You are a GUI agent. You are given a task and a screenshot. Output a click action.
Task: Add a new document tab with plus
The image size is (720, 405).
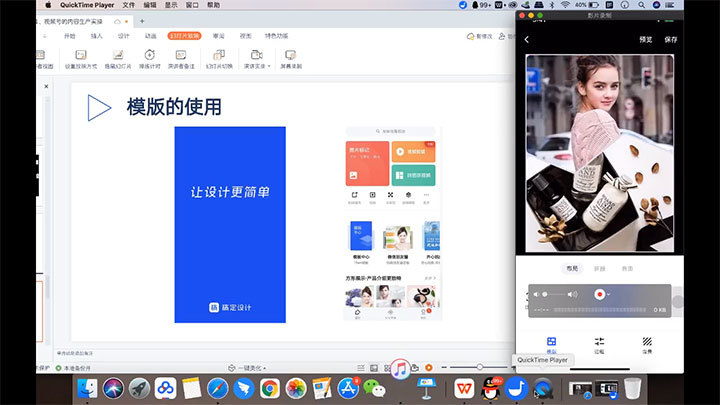(142, 20)
